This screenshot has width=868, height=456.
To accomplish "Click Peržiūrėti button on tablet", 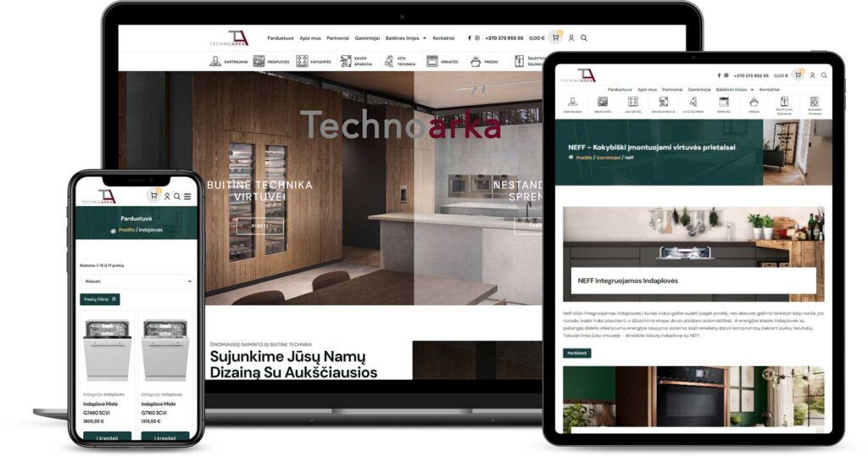I will tap(576, 353).
